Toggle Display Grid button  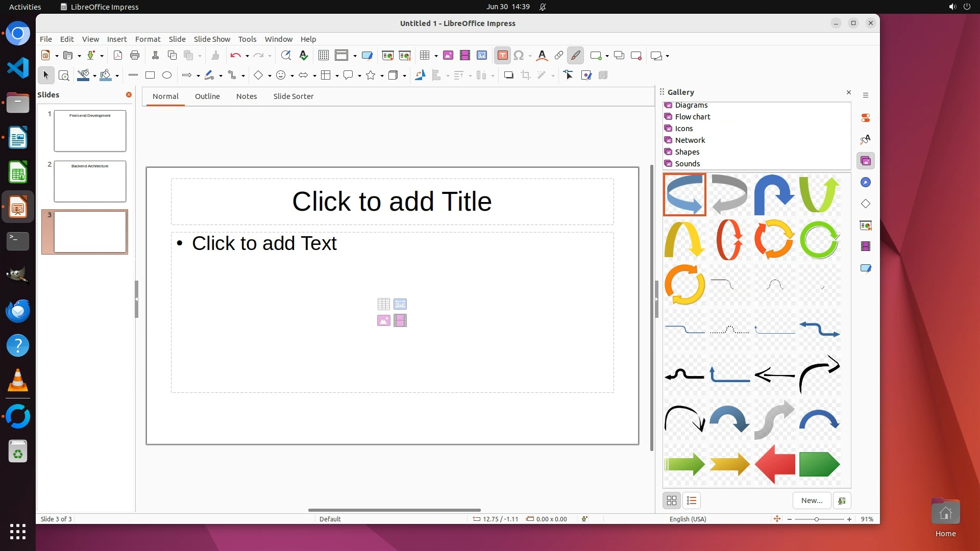[x=324, y=56]
